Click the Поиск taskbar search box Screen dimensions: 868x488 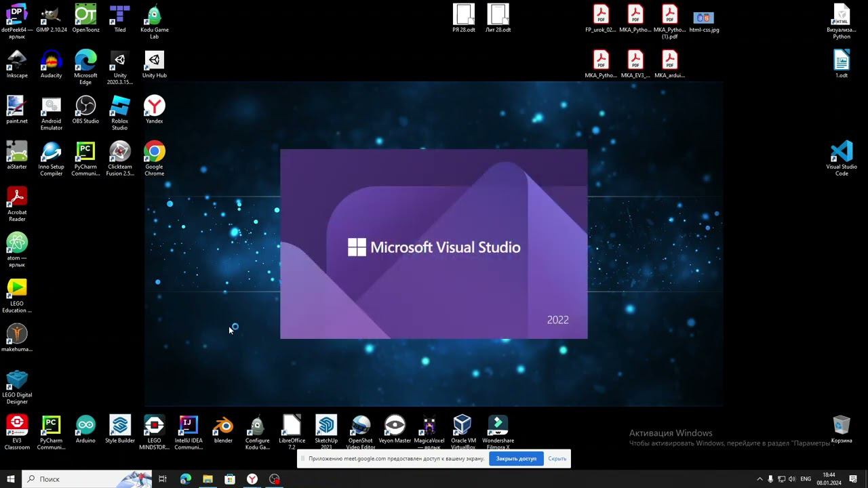pos(87,479)
